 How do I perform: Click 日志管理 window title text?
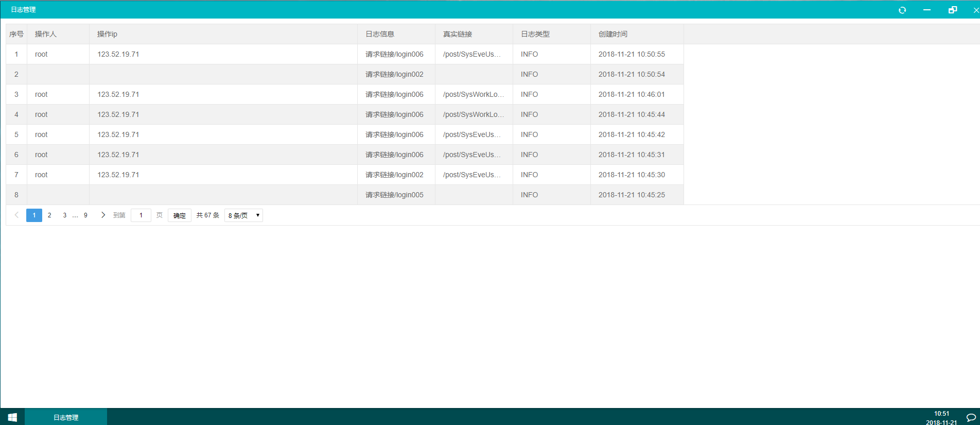[x=24, y=10]
